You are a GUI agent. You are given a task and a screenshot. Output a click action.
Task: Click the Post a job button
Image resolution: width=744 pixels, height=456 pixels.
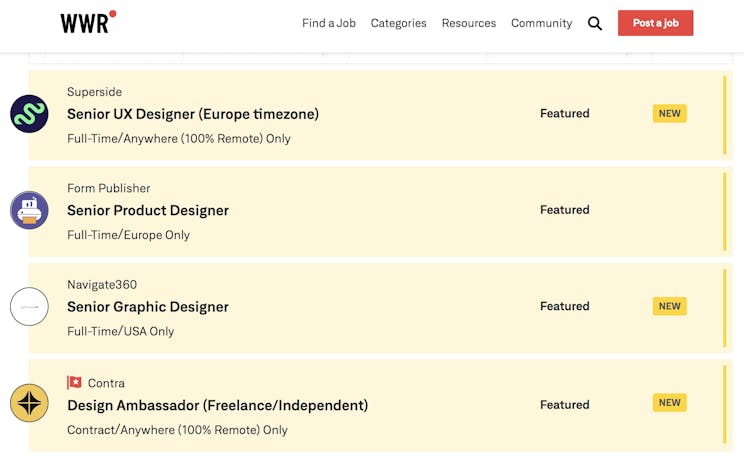655,23
